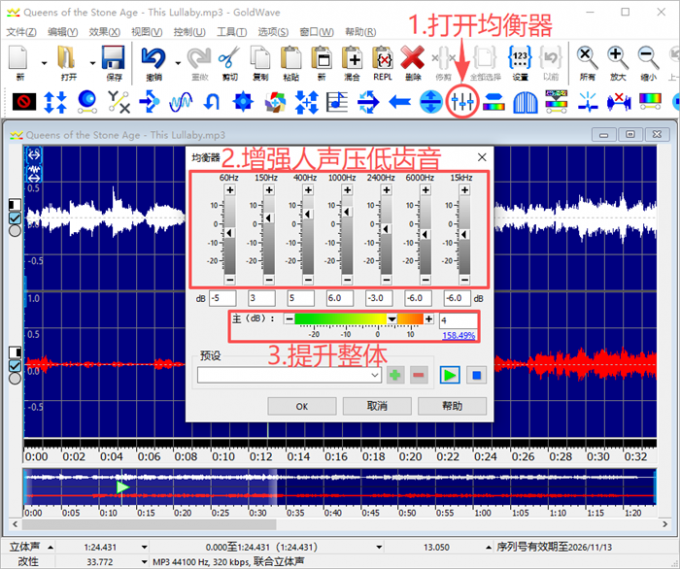The height and width of the screenshot is (569, 680).
Task: Toggle the left (white) channel checkbox
Action: (15, 218)
